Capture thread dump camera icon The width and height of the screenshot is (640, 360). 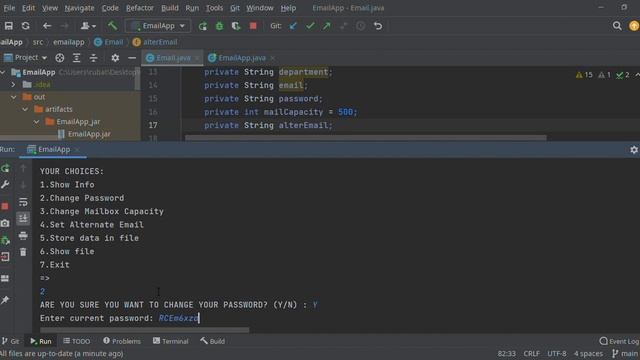coord(5,223)
